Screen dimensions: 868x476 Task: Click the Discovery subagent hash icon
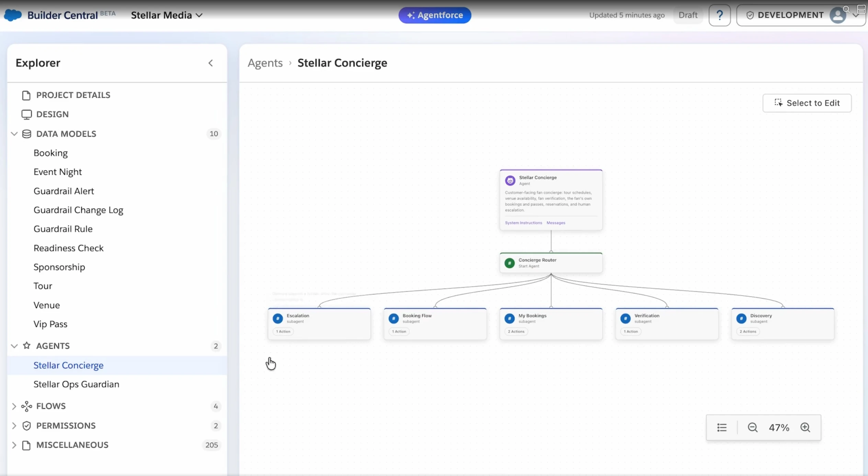[x=741, y=318]
